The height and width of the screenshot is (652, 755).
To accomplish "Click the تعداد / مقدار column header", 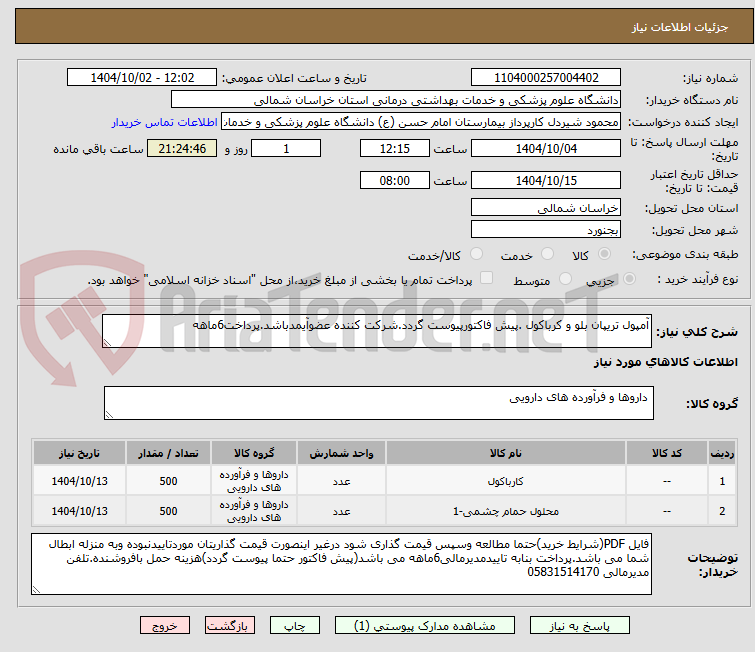I will [x=168, y=453].
